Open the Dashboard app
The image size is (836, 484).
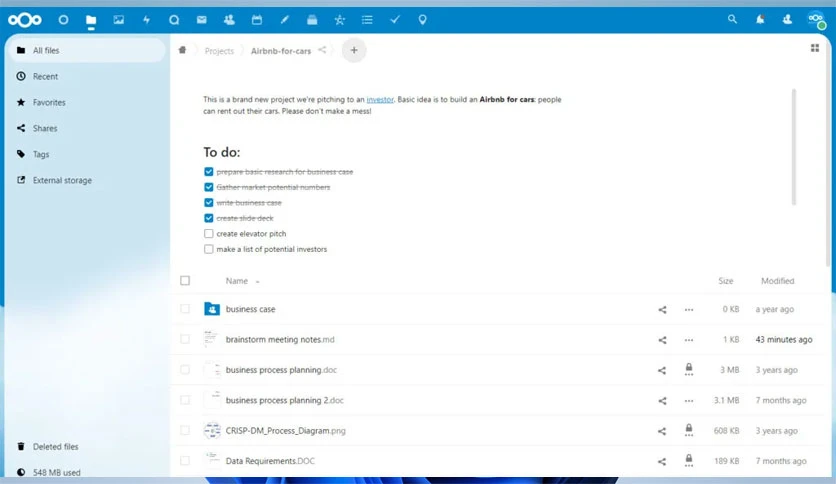click(63, 20)
